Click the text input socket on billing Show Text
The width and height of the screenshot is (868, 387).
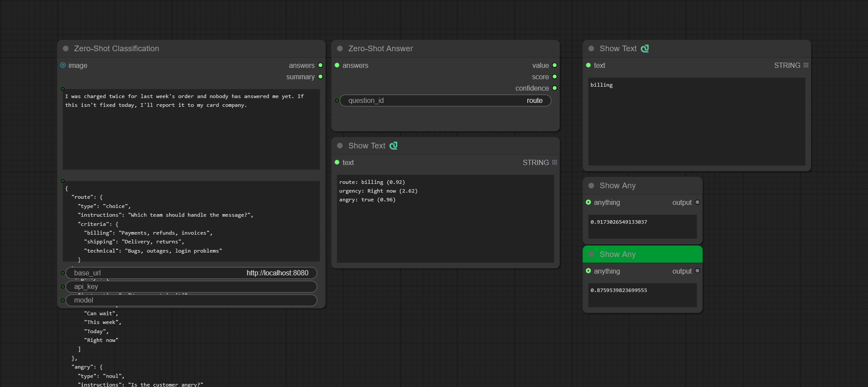point(589,65)
